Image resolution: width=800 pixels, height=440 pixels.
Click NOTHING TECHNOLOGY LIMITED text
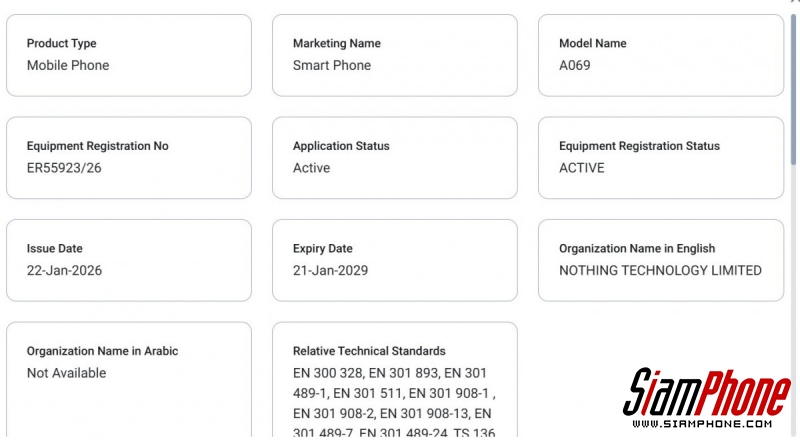tap(660, 271)
